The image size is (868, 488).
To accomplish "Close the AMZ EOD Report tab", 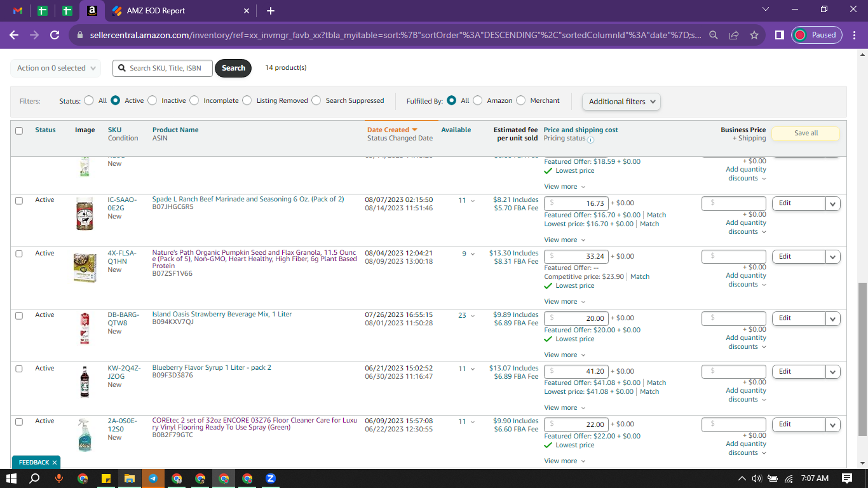I will 247,11.
